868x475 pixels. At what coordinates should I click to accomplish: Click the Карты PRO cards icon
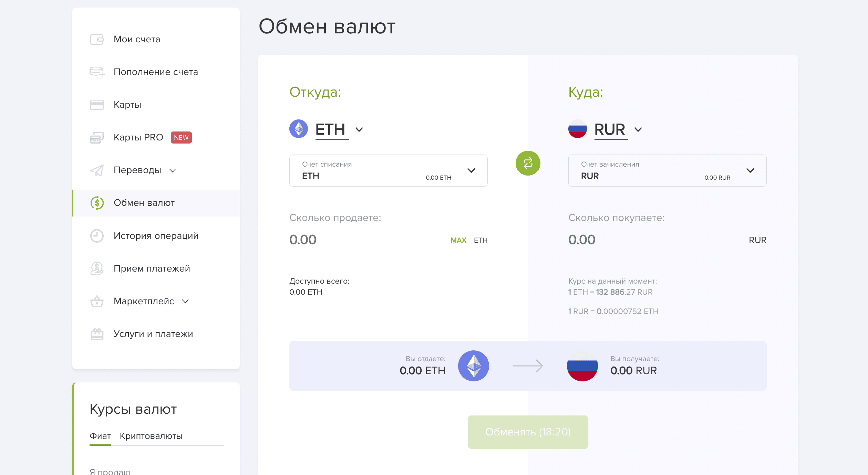(97, 137)
